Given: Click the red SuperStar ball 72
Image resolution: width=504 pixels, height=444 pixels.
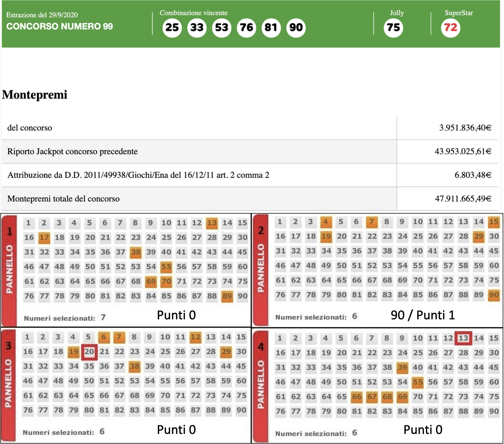Looking at the screenshot, I should pos(450,28).
